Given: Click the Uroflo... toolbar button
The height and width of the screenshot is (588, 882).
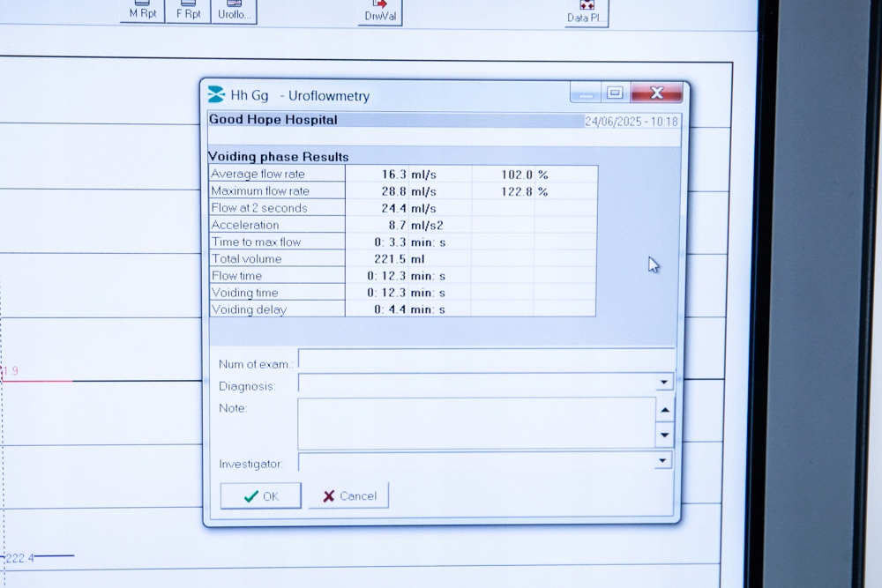Looking at the screenshot, I should coord(234,11).
